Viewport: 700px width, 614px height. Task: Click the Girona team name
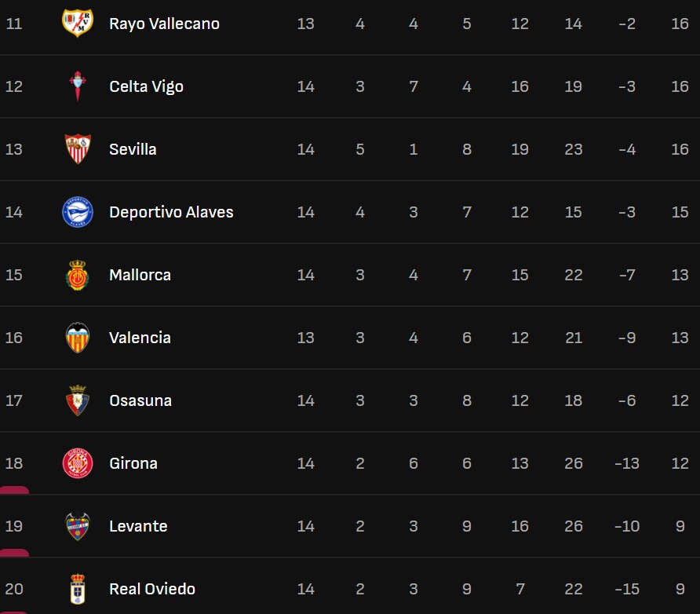tap(133, 463)
